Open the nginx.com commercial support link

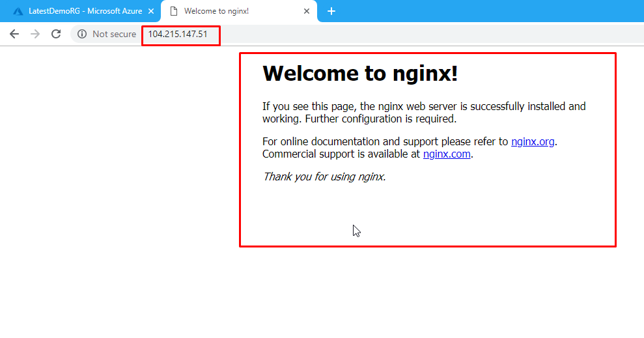(447, 154)
